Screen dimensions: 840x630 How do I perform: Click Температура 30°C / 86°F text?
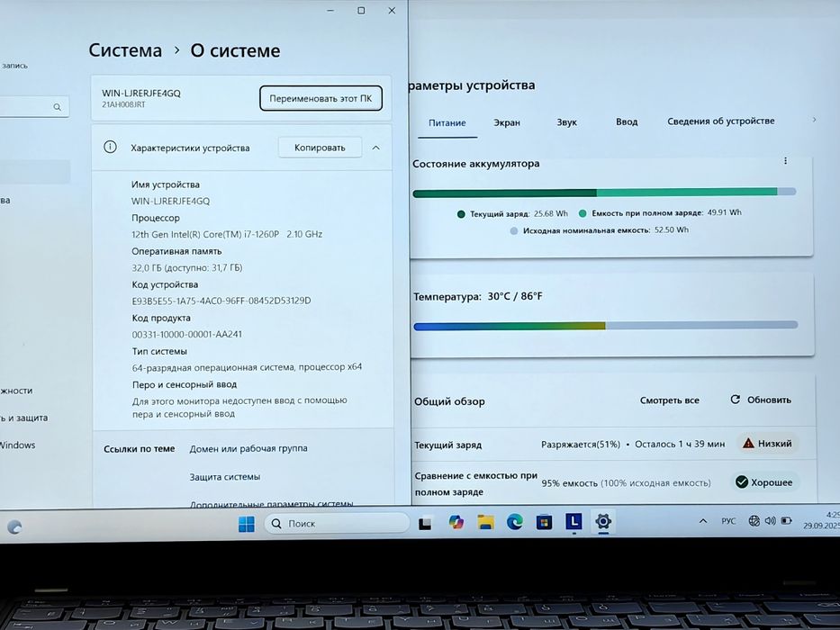coord(478,296)
